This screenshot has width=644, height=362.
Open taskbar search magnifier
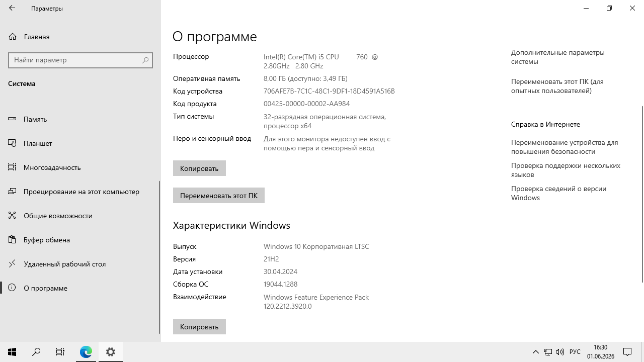(x=36, y=352)
